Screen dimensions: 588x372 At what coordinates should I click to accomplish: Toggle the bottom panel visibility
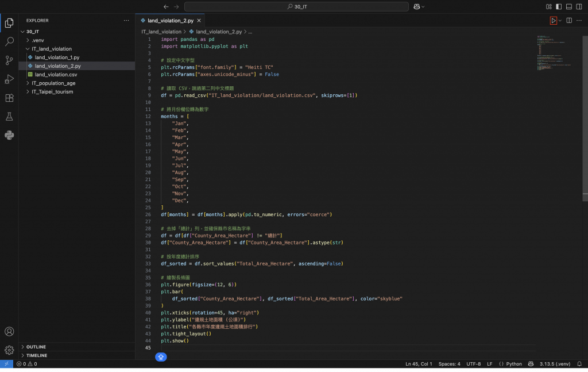[x=569, y=7]
